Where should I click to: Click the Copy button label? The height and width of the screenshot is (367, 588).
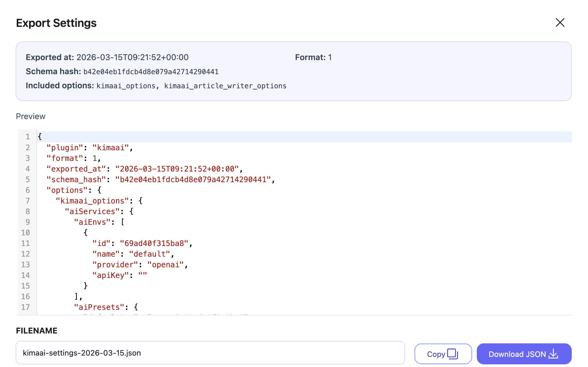click(436, 354)
